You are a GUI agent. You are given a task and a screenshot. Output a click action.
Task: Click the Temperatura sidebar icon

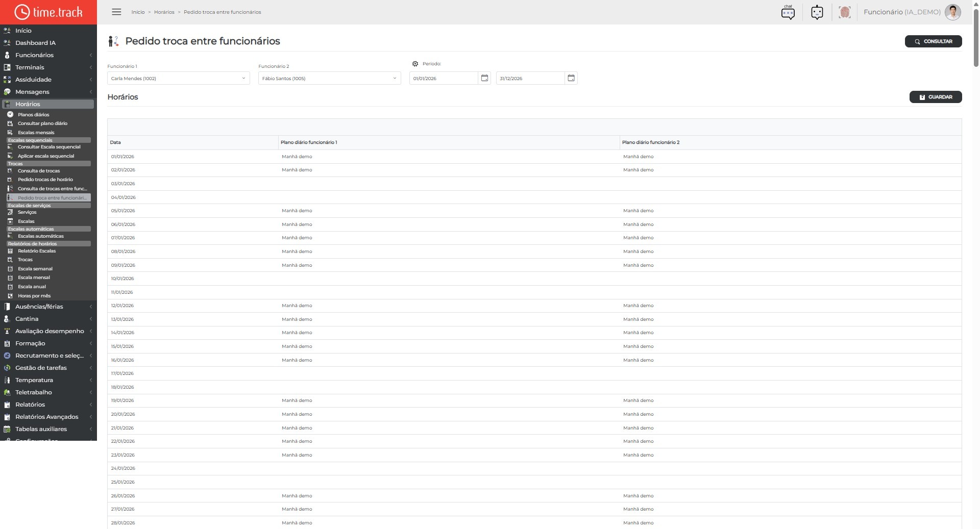click(7, 380)
